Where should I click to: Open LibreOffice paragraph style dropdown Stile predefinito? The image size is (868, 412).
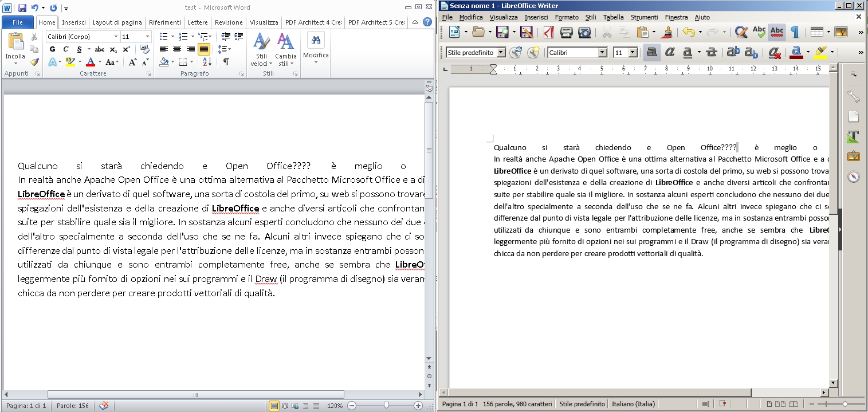click(x=501, y=53)
